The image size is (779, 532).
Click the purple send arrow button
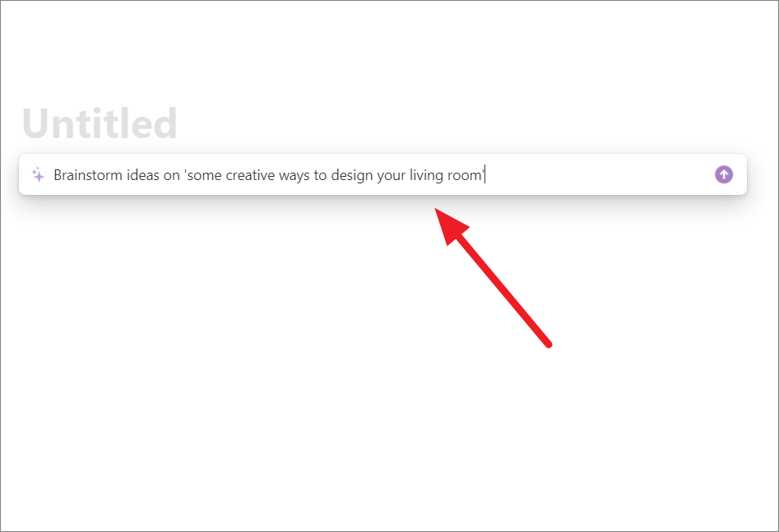(x=723, y=174)
